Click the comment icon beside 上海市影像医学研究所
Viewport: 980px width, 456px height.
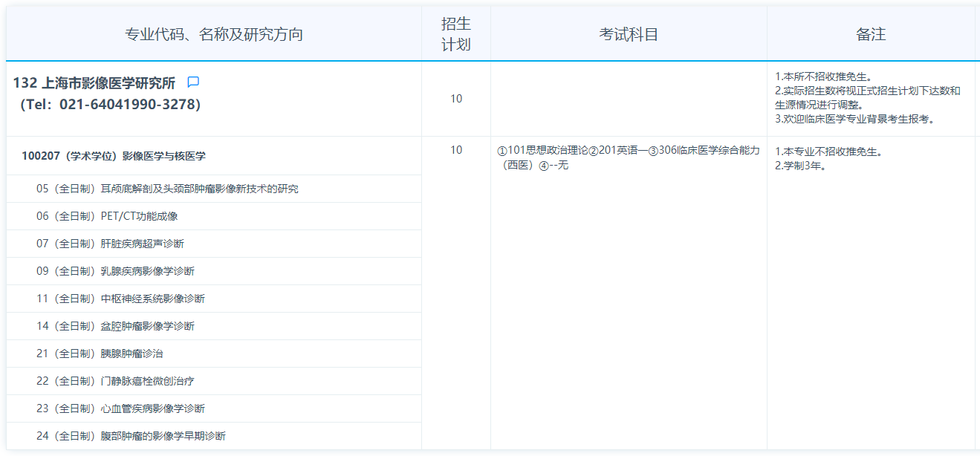(193, 82)
